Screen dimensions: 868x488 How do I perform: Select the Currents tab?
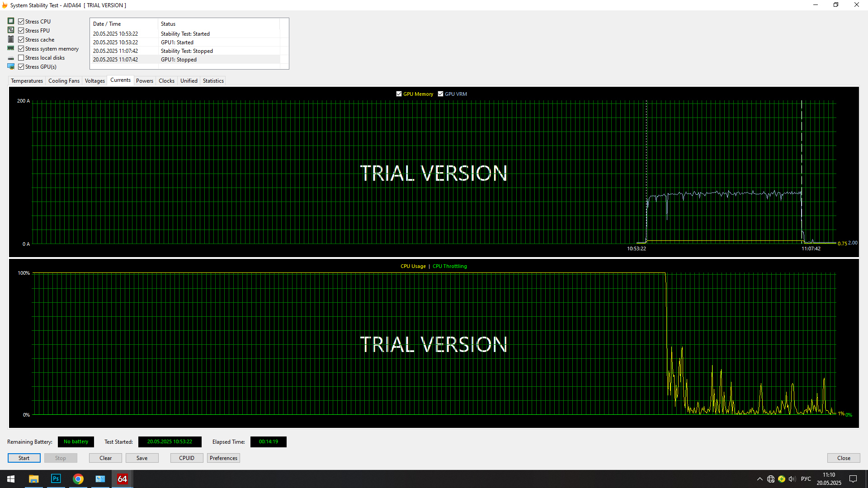click(120, 80)
